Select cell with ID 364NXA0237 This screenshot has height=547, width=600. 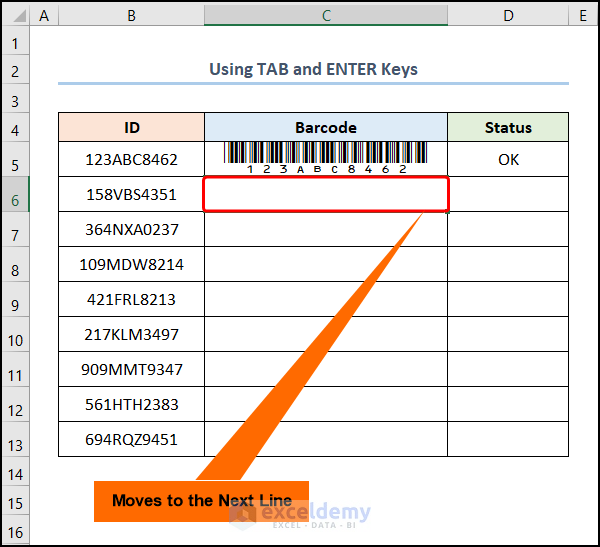131,229
